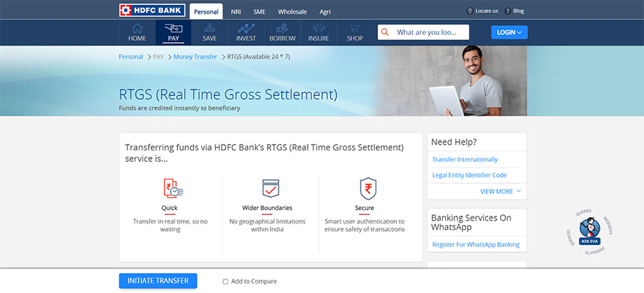Click 'Funds are credited instantly to beneficiary' text
Image resolution: width=644 pixels, height=293 pixels.
(180, 108)
